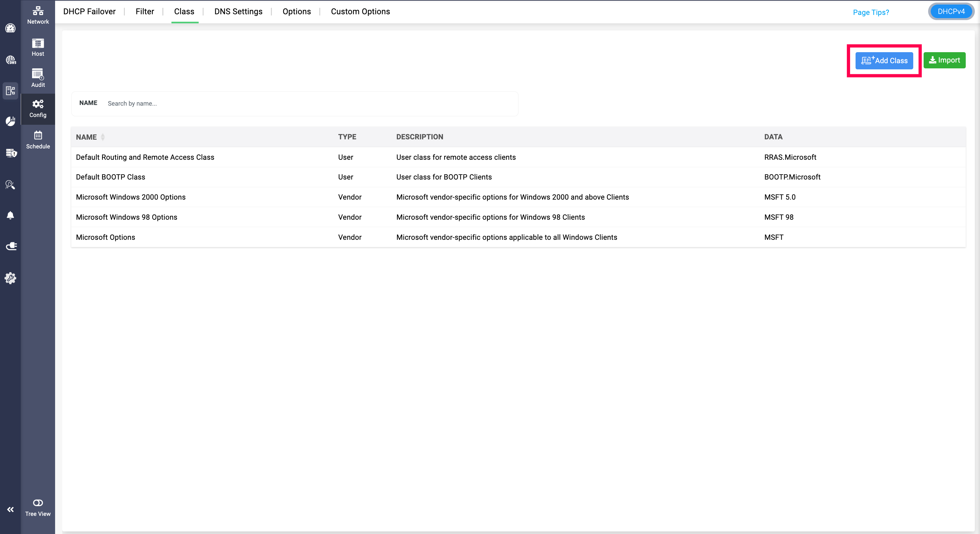This screenshot has height=534, width=980.
Task: Switch to the DHCP Failover tab
Action: (89, 11)
